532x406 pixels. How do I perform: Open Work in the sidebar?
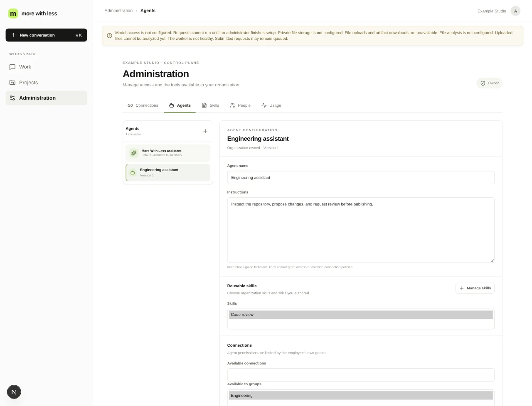point(46,67)
